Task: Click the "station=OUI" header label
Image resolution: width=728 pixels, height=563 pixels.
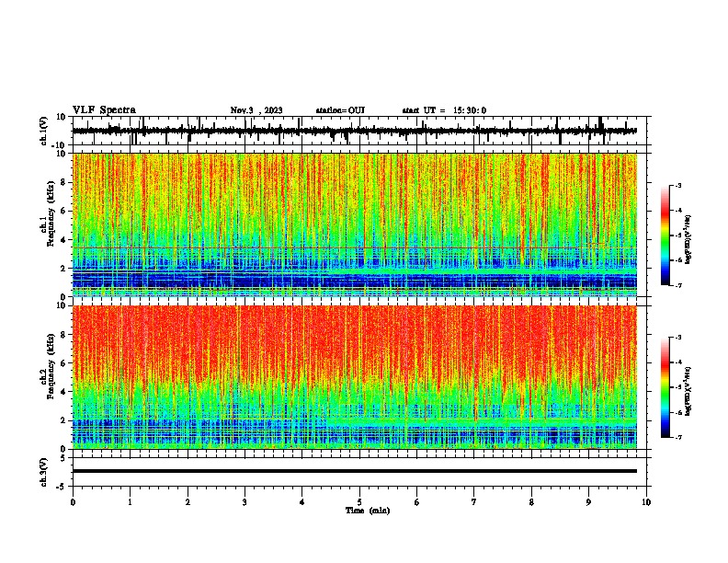Action: pyautogui.click(x=340, y=110)
